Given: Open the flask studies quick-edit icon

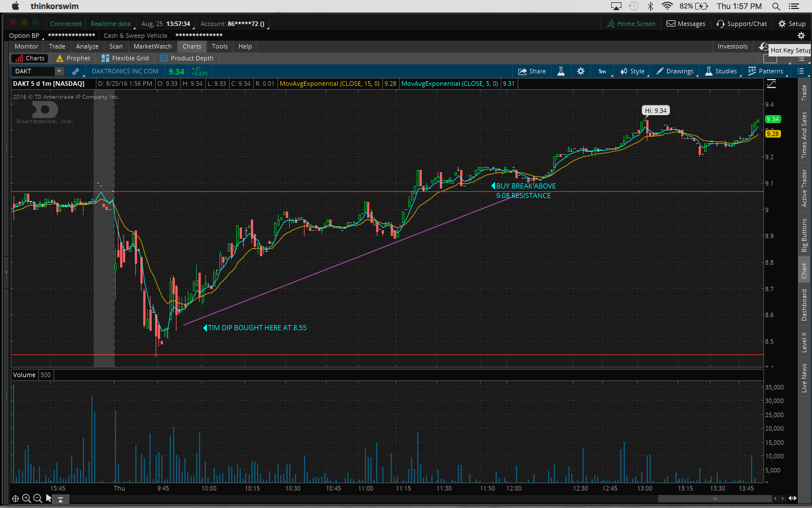Looking at the screenshot, I should point(561,71).
